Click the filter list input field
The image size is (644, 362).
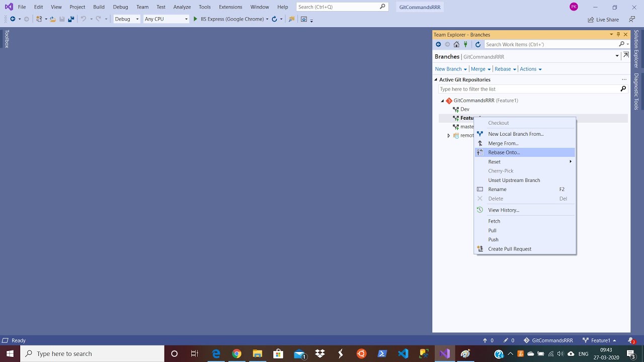point(528,89)
